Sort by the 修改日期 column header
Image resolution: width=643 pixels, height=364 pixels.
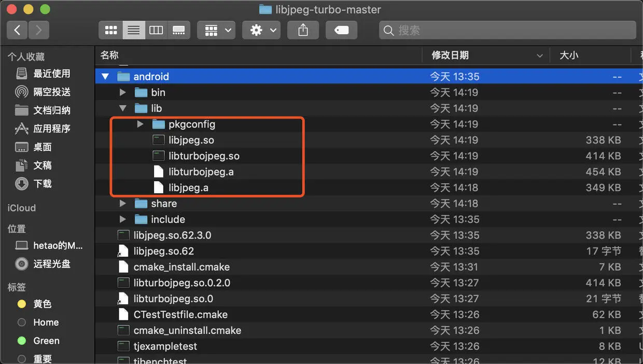coord(450,55)
